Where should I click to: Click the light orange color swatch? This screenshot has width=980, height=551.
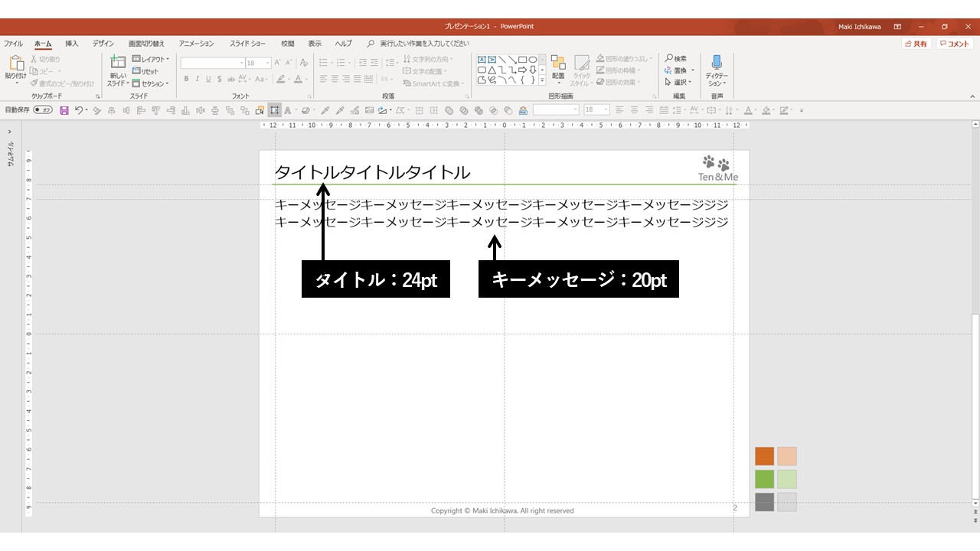787,456
